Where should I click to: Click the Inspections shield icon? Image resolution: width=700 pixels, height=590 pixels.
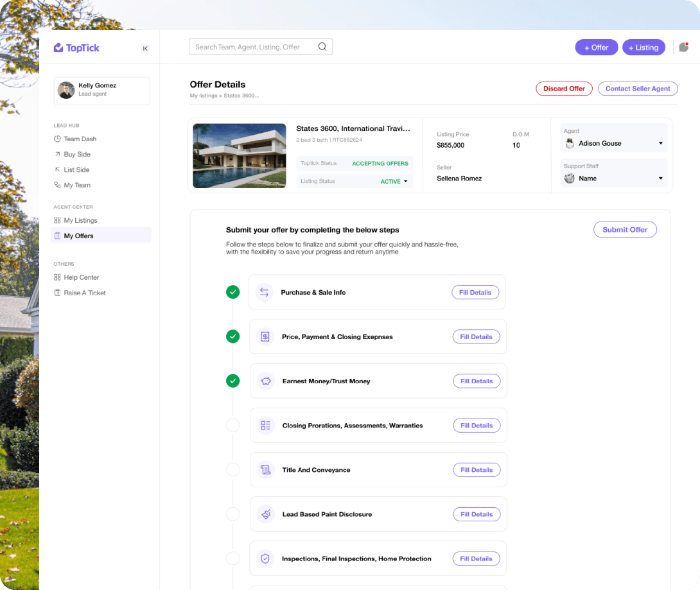(x=265, y=559)
